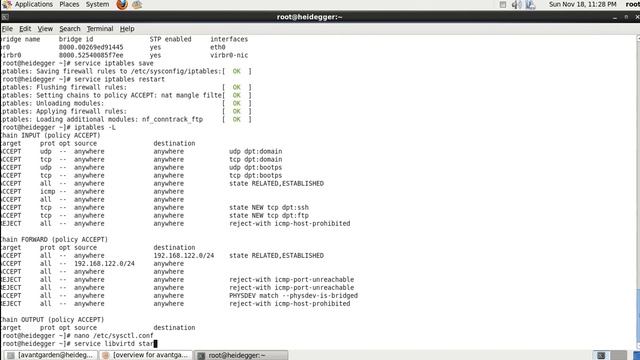Open the Places menu

pyautogui.click(x=69, y=4)
